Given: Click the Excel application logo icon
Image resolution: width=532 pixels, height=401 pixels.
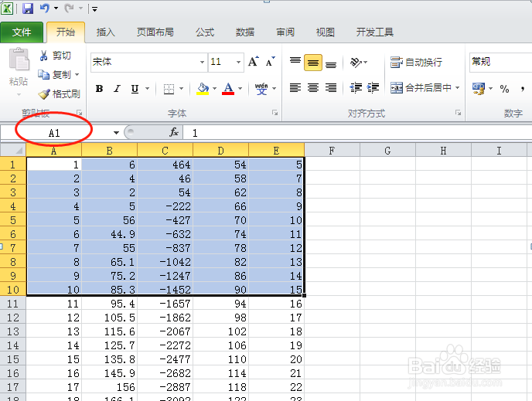Looking at the screenshot, I should coord(7,8).
